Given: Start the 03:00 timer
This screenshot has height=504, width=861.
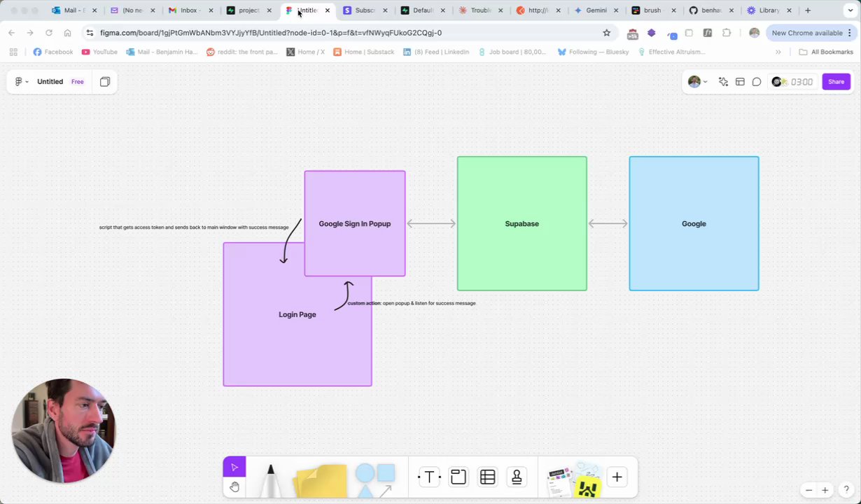Looking at the screenshot, I should (x=792, y=82).
